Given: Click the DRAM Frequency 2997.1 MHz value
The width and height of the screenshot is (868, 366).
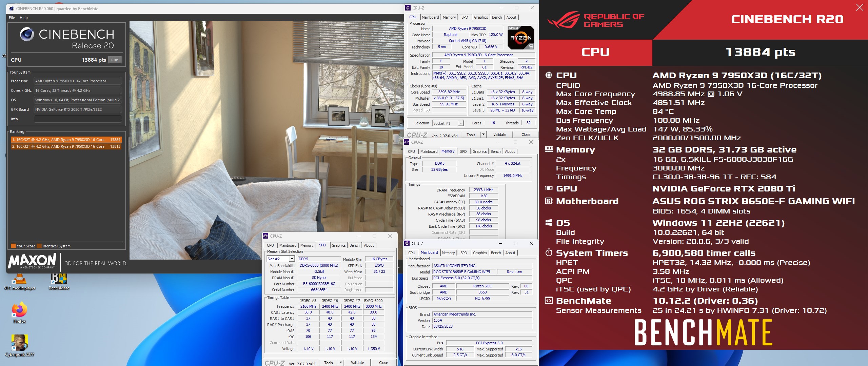Looking at the screenshot, I should coord(483,190).
